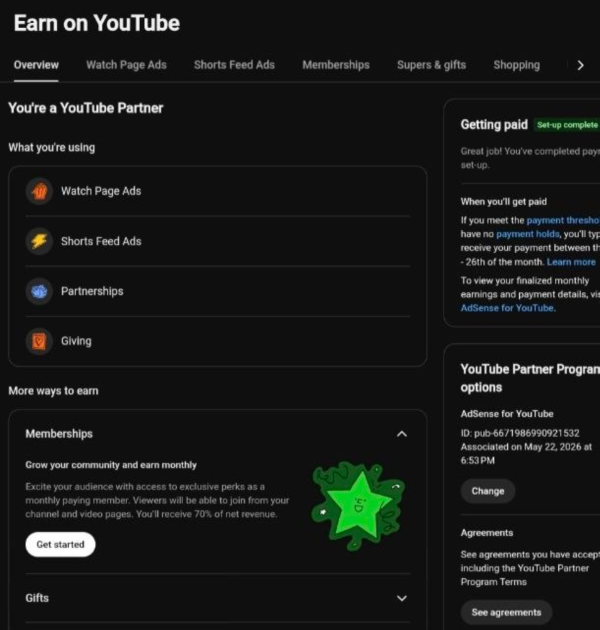
Task: Collapse the Memberships section chevron
Action: pyautogui.click(x=401, y=434)
